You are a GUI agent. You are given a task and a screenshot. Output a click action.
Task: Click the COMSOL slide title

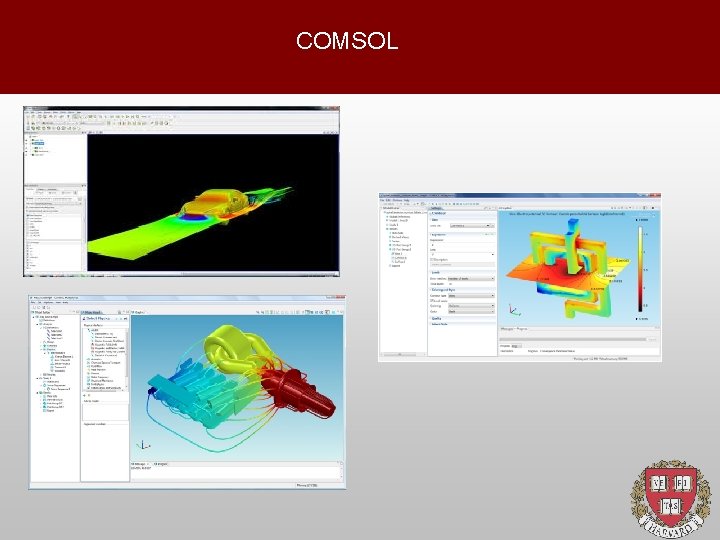347,41
